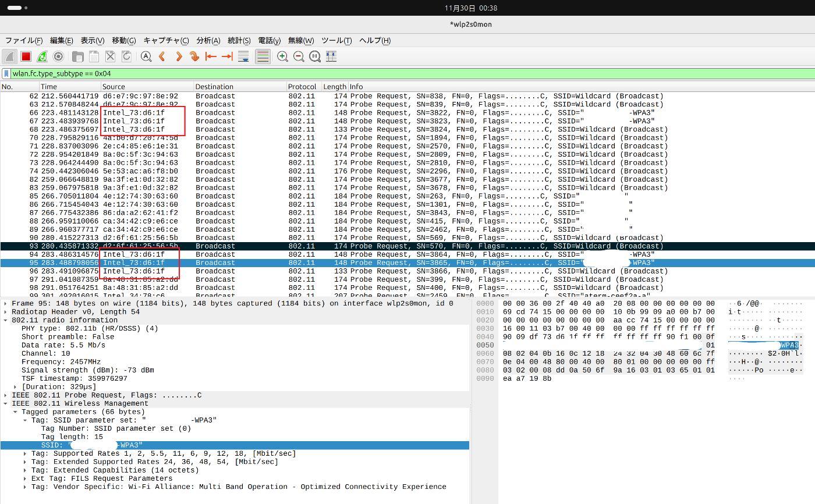Click the close capture file icon
The height and width of the screenshot is (504, 815).
(x=110, y=56)
